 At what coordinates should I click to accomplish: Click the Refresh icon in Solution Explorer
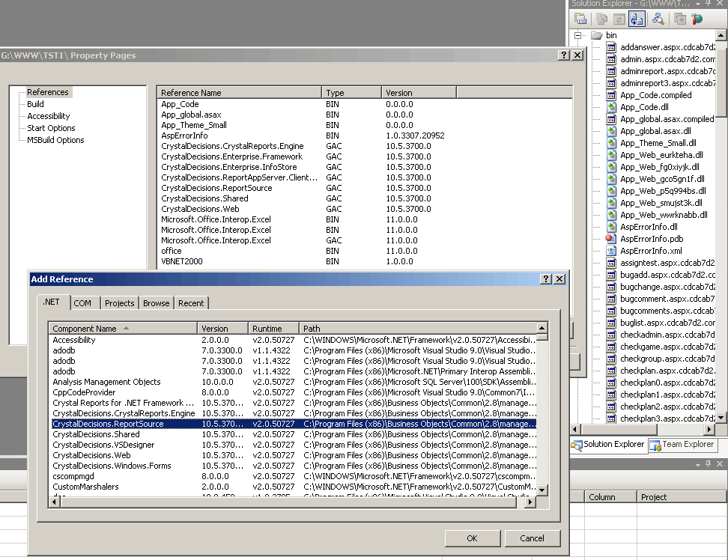point(619,19)
